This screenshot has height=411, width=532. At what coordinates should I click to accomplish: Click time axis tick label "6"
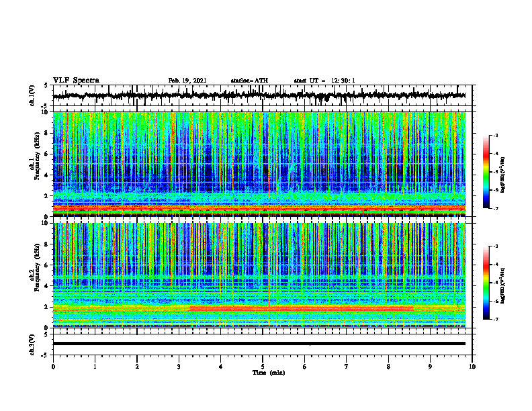point(305,367)
